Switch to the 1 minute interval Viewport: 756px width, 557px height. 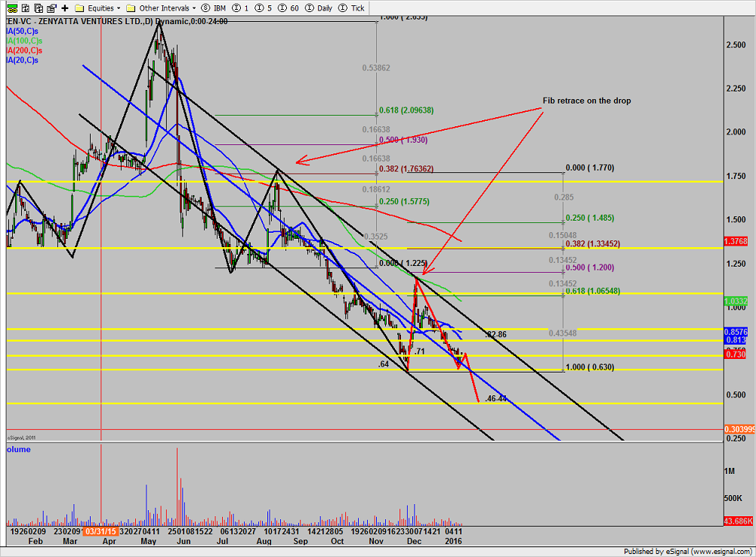point(241,8)
